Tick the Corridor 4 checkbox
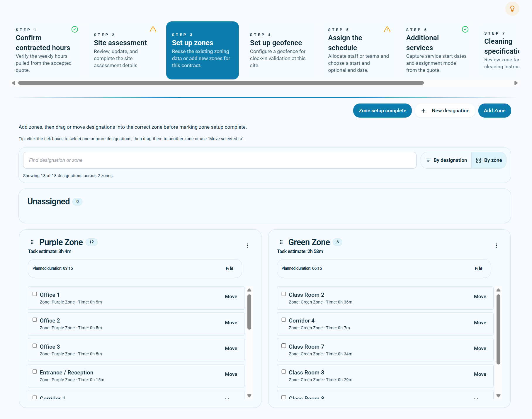532x419 pixels. [284, 320]
